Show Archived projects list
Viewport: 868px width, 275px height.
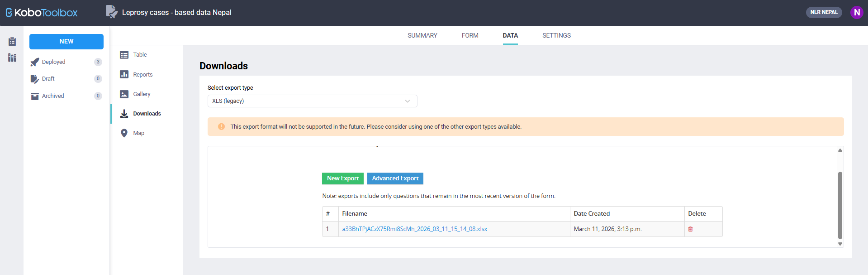coord(53,96)
